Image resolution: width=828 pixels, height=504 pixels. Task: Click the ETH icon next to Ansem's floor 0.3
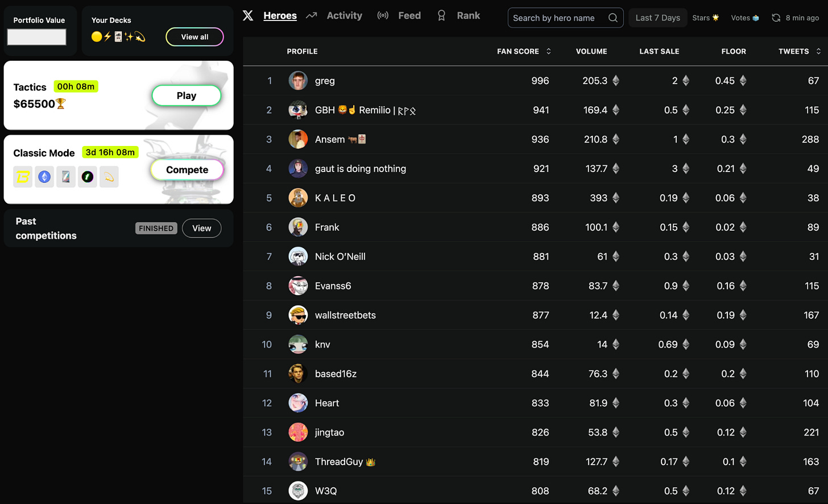(743, 139)
